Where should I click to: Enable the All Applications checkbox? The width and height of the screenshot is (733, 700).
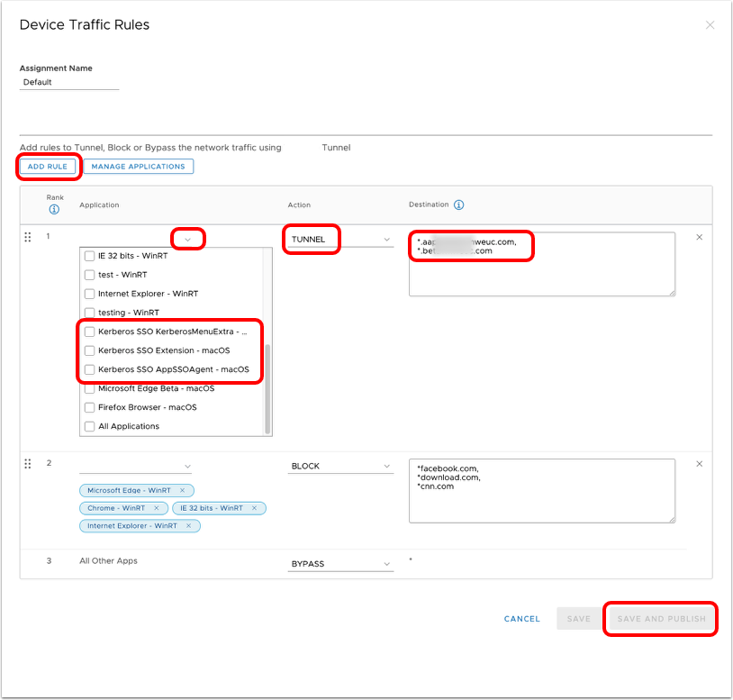(89, 426)
